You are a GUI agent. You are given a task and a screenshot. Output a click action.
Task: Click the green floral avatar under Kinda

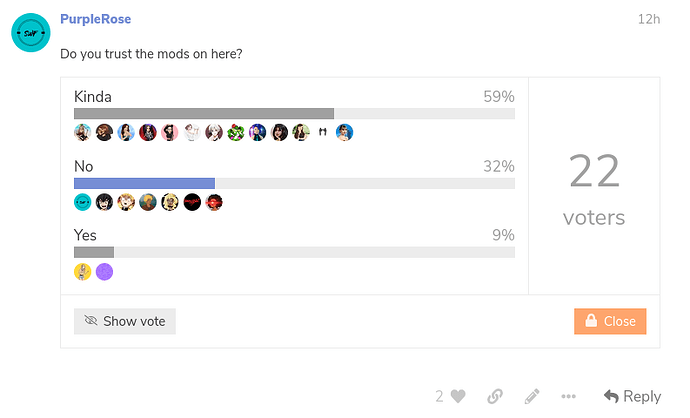[x=236, y=132]
